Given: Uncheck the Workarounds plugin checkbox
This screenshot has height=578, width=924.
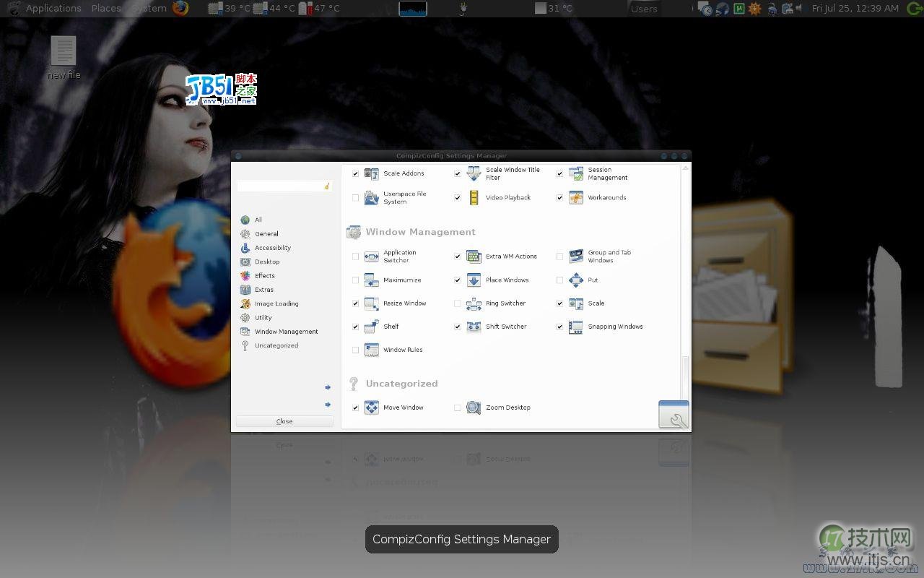Looking at the screenshot, I should coord(559,198).
